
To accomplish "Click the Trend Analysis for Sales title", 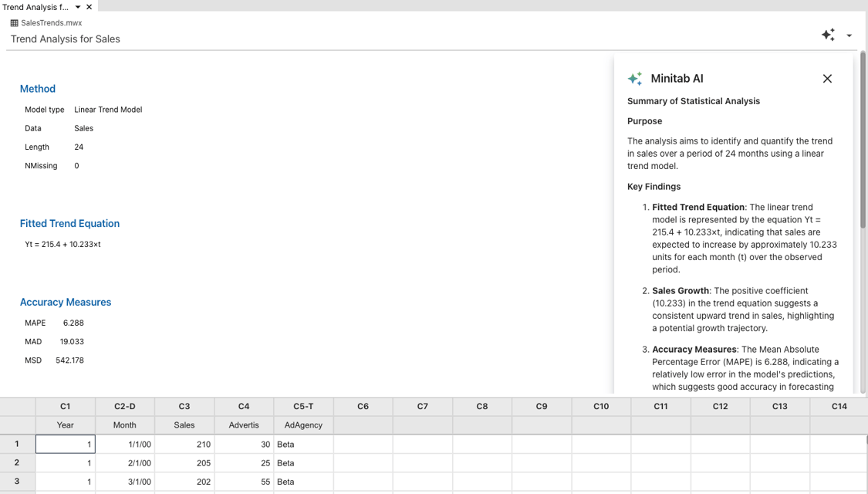I will pyautogui.click(x=65, y=39).
